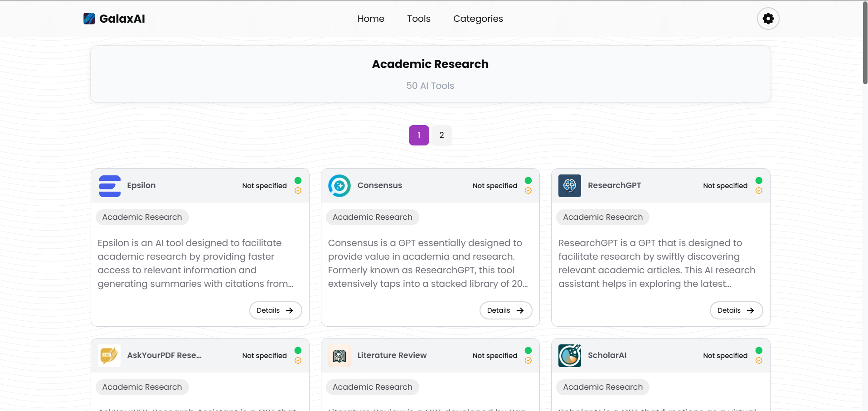Click the orange verified checkmark on AskYourPDF card
The height and width of the screenshot is (411, 868).
(x=298, y=361)
